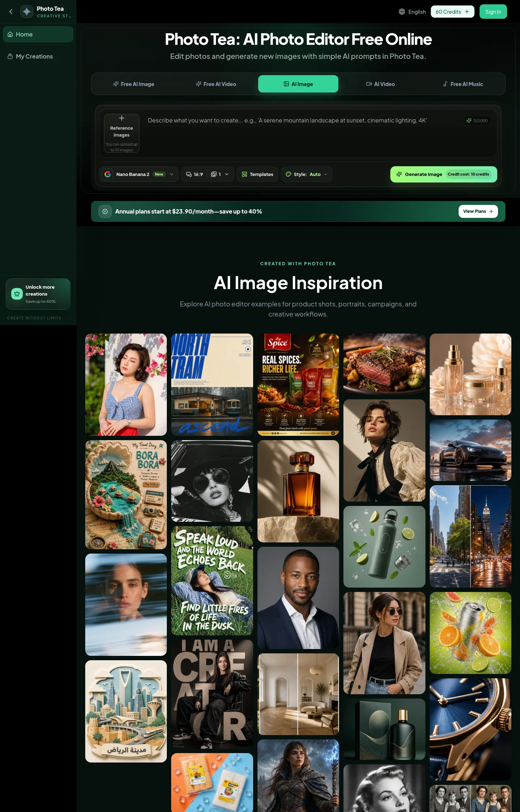Open the Bora Bora travel diary thumbnail
The height and width of the screenshot is (812, 520).
126,495
